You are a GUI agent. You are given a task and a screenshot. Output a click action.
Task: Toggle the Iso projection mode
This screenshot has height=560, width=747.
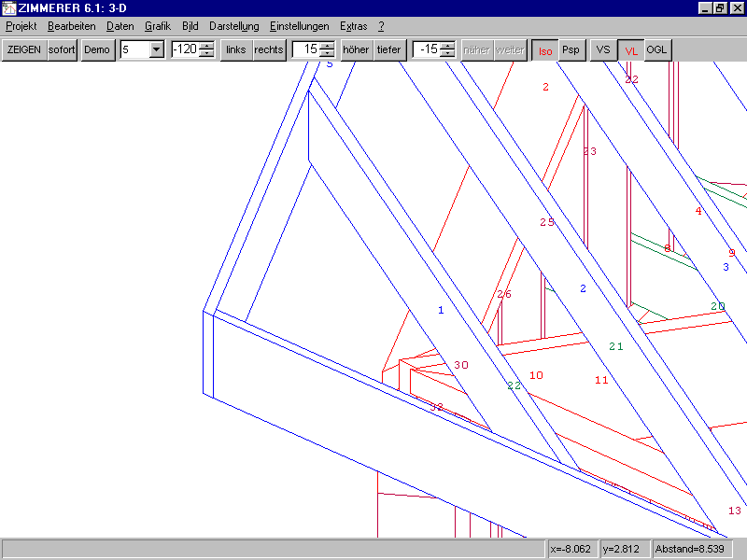point(544,50)
